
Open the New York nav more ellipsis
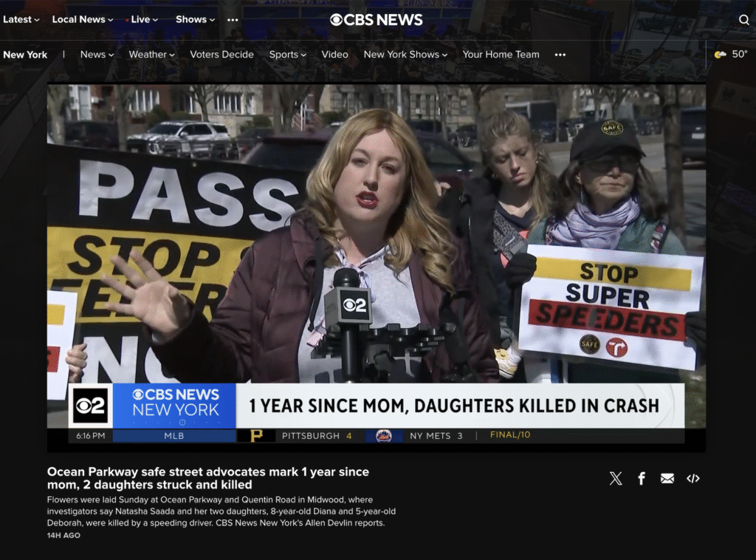(560, 55)
